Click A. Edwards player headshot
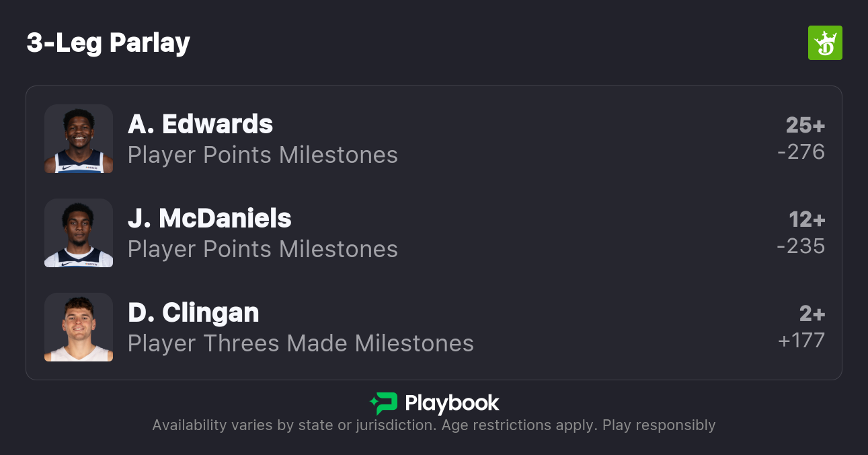Image resolution: width=868 pixels, height=455 pixels. (79, 139)
